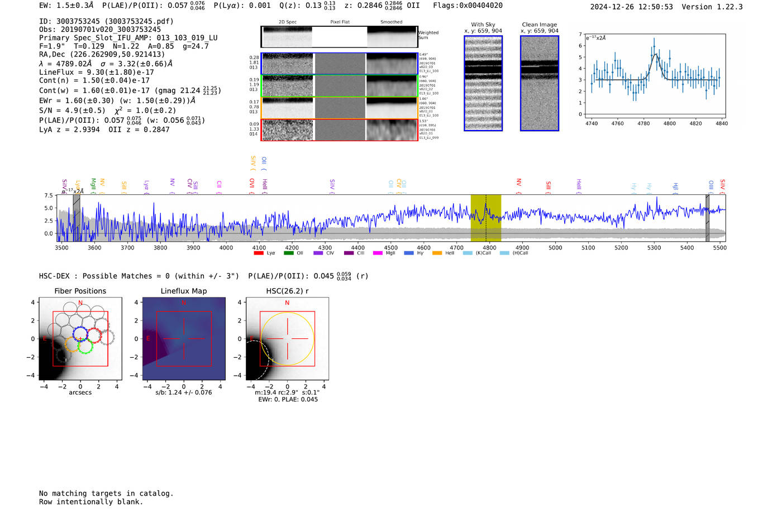Click the green fiber circle in Fiber Positions
Screen dimensions: 782x532
click(85, 347)
